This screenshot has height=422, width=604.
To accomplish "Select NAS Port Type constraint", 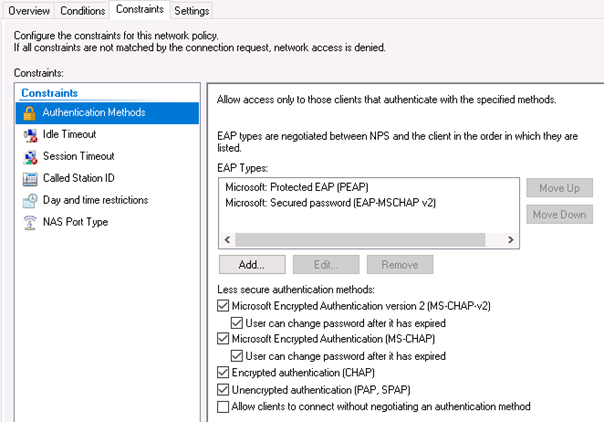I will click(107, 222).
